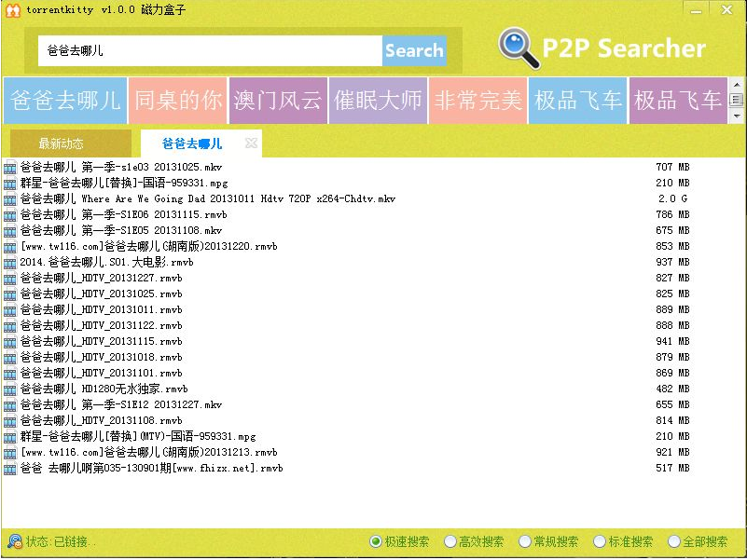
Task: Click file icon of 去哪儿啊第035-130901期 rmvb
Action: click(x=10, y=469)
